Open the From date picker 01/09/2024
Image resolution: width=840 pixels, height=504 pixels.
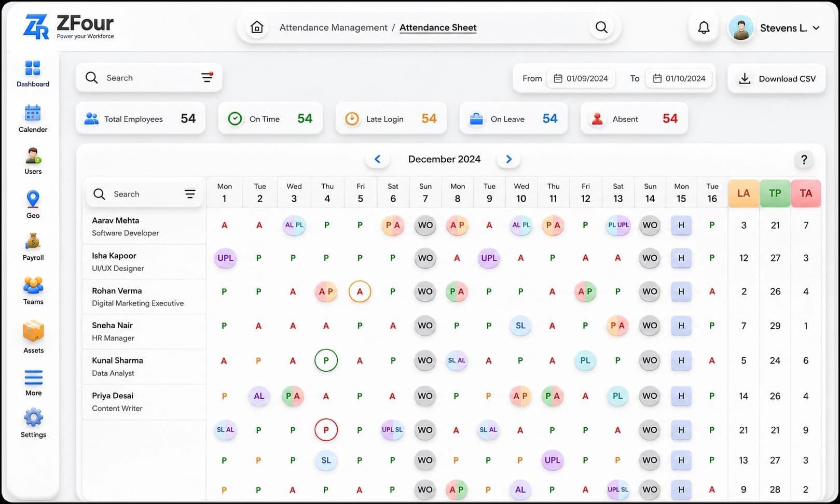coord(581,78)
